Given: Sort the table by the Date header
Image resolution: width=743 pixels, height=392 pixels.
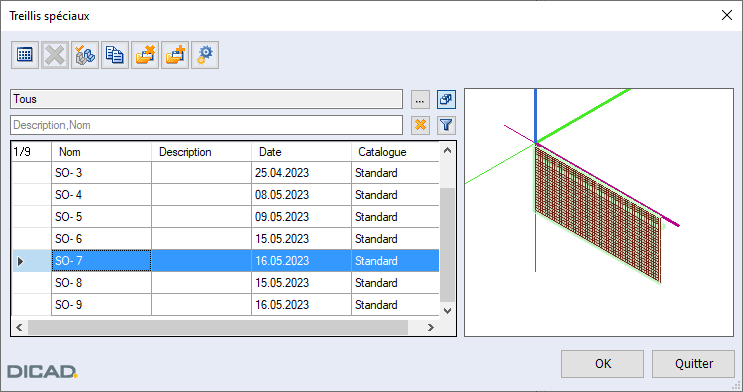Looking at the screenshot, I should tap(301, 152).
